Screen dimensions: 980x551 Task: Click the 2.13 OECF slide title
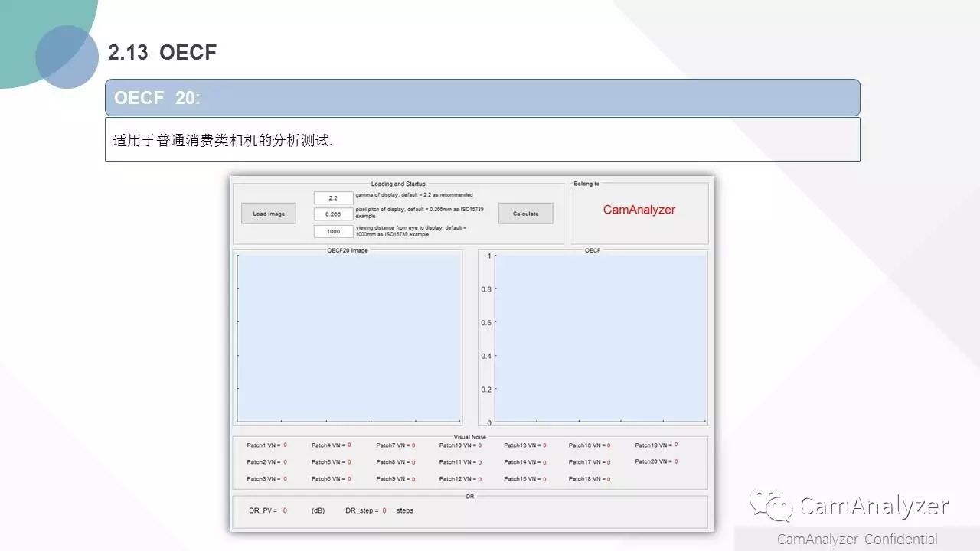click(162, 52)
